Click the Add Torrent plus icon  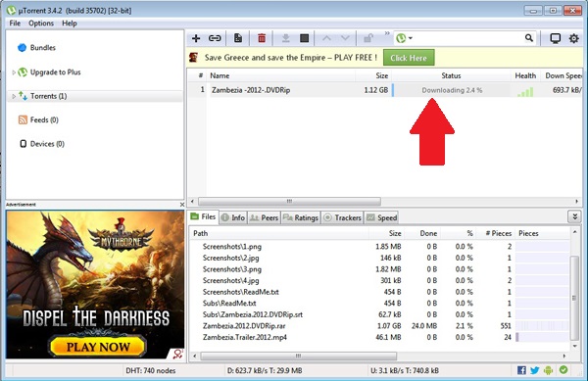(196, 38)
